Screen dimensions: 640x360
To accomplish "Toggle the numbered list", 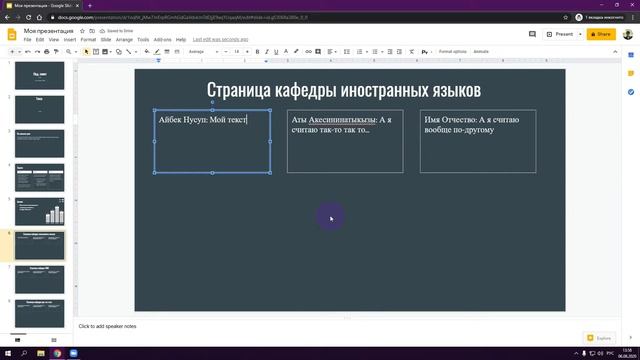I will pyautogui.click(x=360, y=52).
